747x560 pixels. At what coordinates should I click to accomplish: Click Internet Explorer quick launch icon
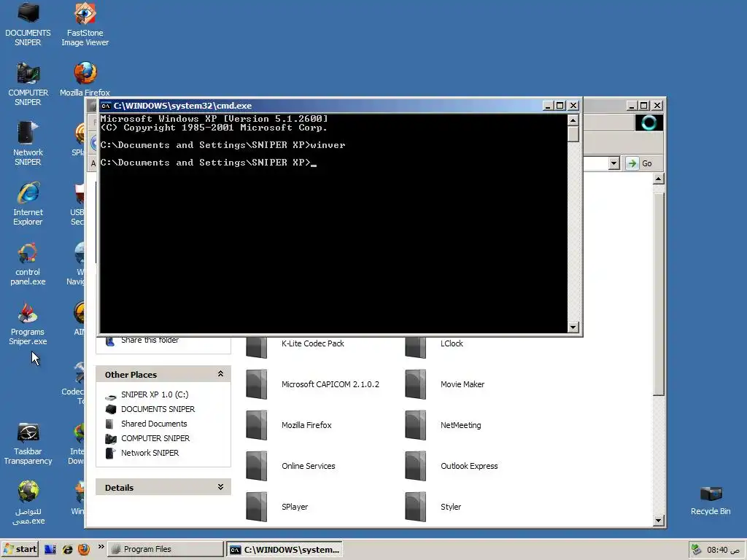[x=68, y=550]
